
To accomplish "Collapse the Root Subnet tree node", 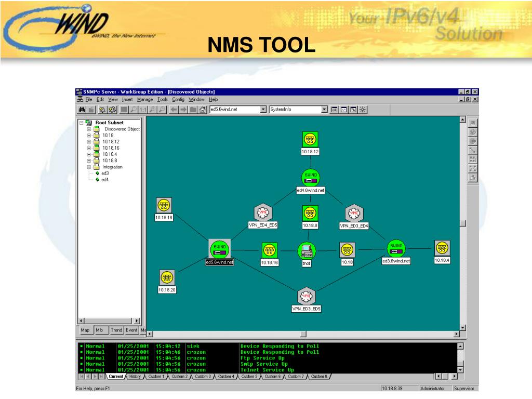I will coord(82,123).
